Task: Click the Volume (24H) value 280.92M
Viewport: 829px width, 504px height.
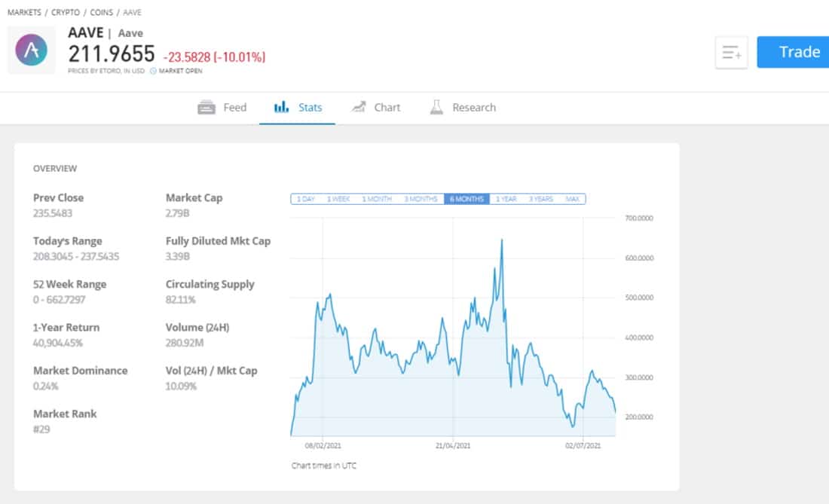Action: pyautogui.click(x=185, y=344)
